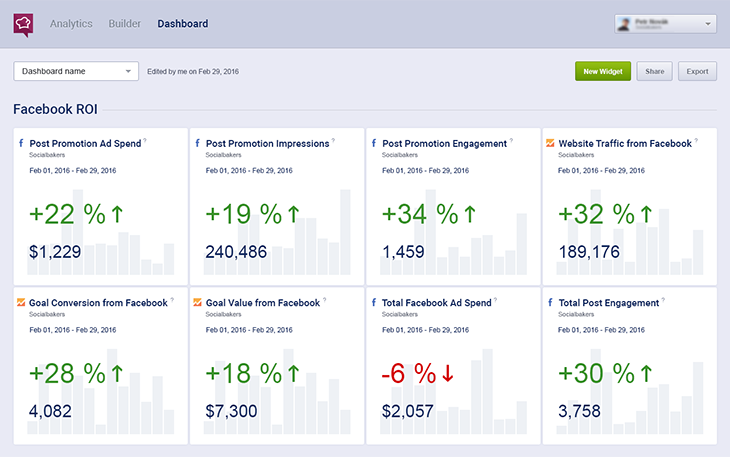This screenshot has width=730, height=457.
Task: Open the Dashboard name dropdown
Action: pyautogui.click(x=75, y=71)
